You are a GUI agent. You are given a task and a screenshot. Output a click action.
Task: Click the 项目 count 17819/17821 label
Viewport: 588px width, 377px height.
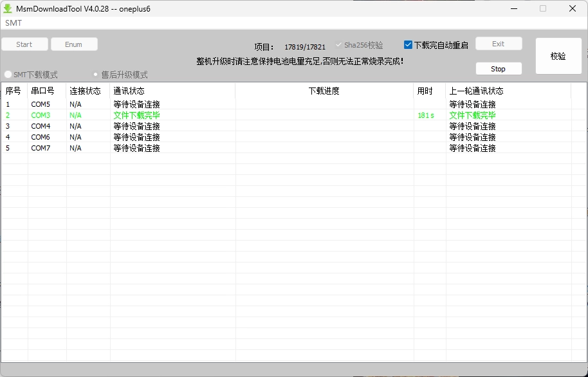coord(305,46)
